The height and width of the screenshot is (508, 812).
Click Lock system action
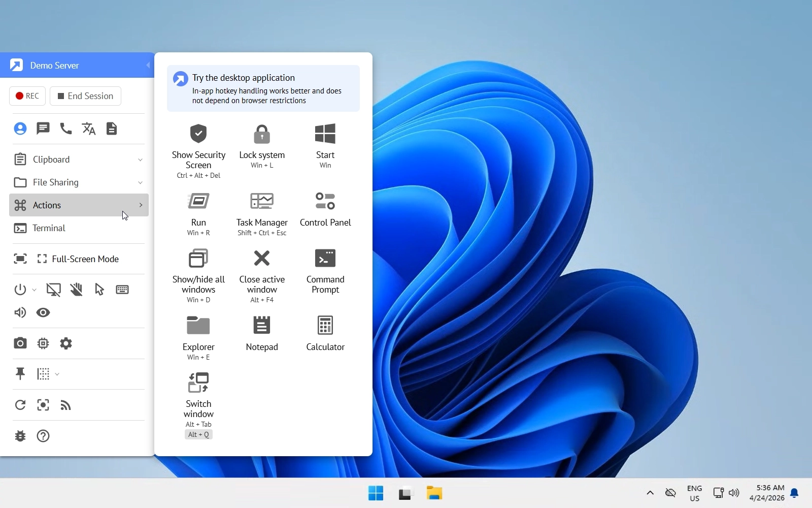(x=262, y=146)
